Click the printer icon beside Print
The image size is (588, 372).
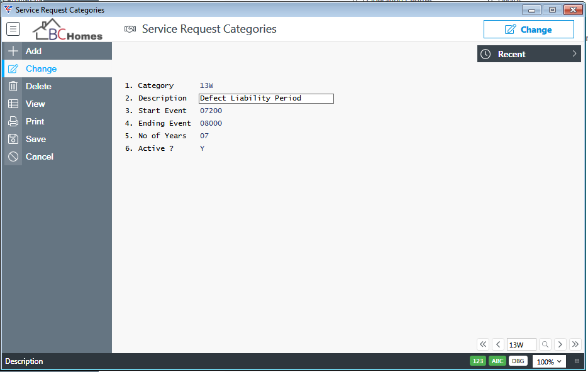click(13, 121)
